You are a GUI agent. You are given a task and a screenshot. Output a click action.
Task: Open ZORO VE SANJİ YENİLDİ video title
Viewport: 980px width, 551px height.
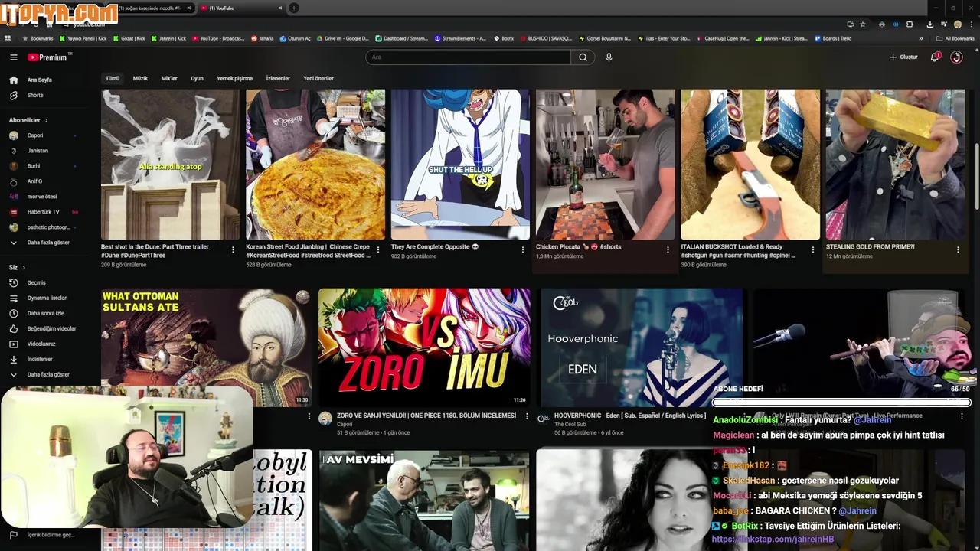click(x=426, y=416)
